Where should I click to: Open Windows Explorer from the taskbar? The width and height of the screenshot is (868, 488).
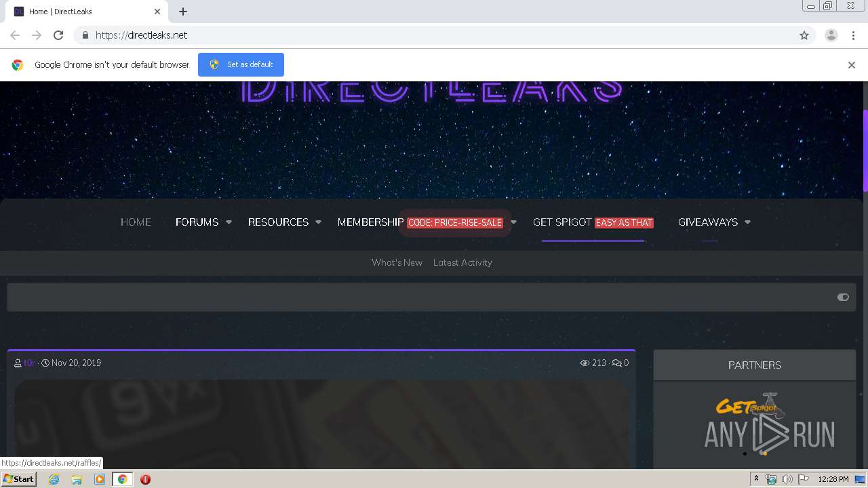[77, 479]
